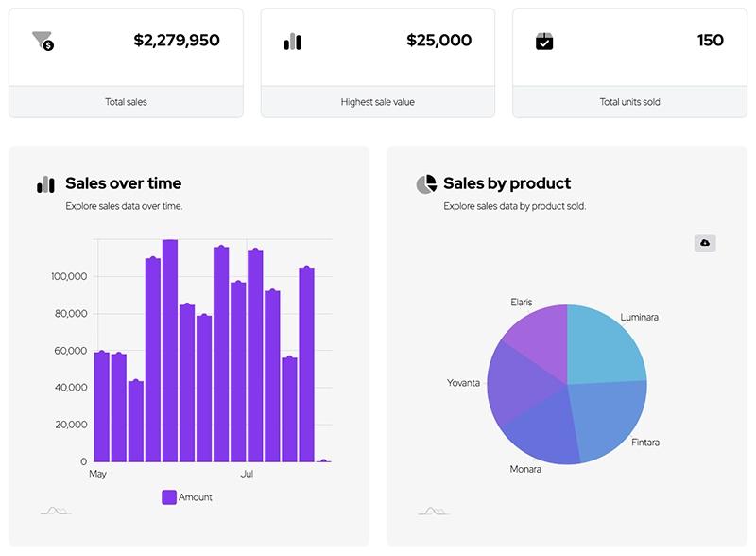Click the small logo below the pie chart
This screenshot has height=556, width=756.
(x=433, y=512)
